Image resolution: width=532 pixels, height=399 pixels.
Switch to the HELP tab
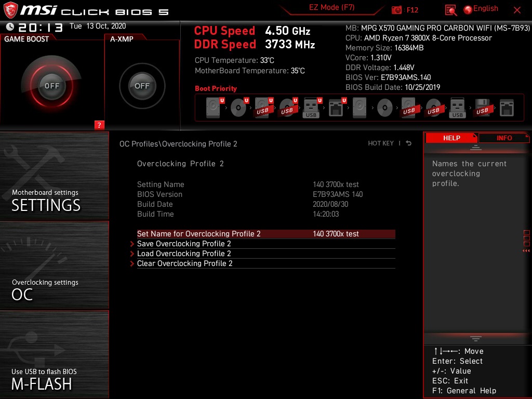coord(451,138)
